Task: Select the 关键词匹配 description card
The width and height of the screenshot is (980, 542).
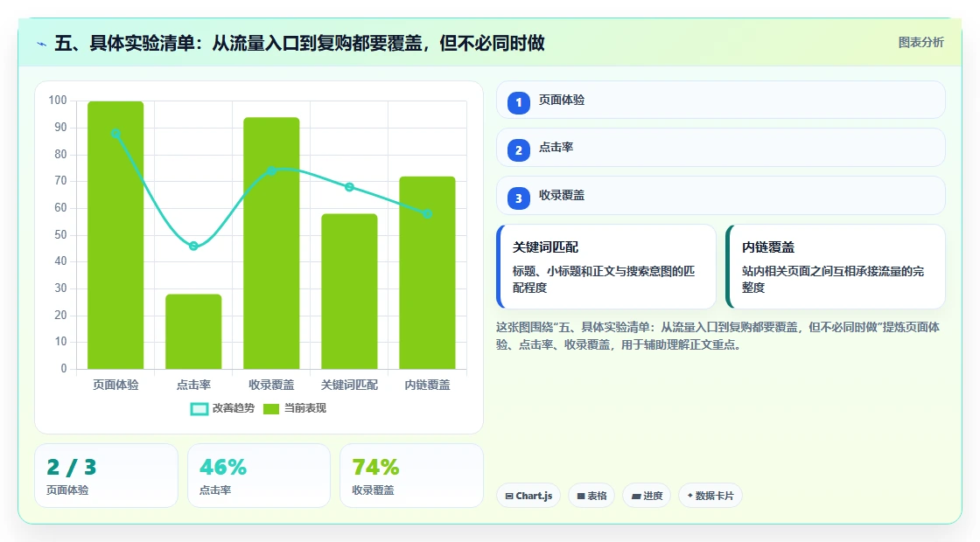Action: 606,267
